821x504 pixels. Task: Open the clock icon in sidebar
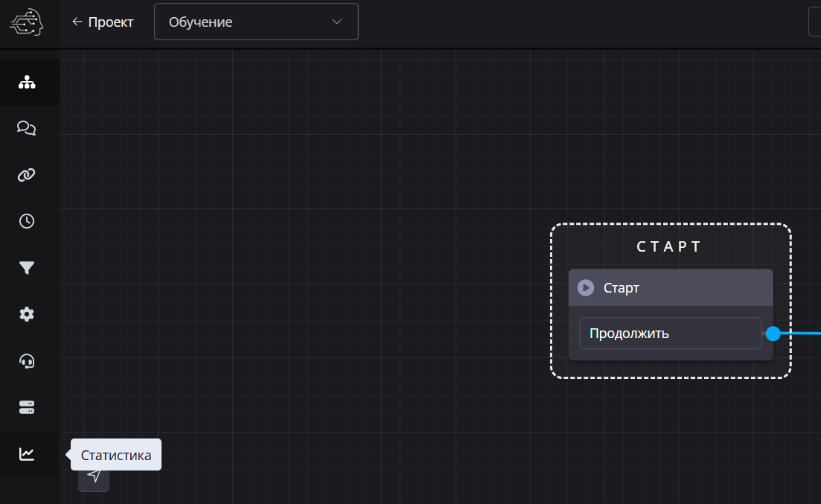pos(27,221)
